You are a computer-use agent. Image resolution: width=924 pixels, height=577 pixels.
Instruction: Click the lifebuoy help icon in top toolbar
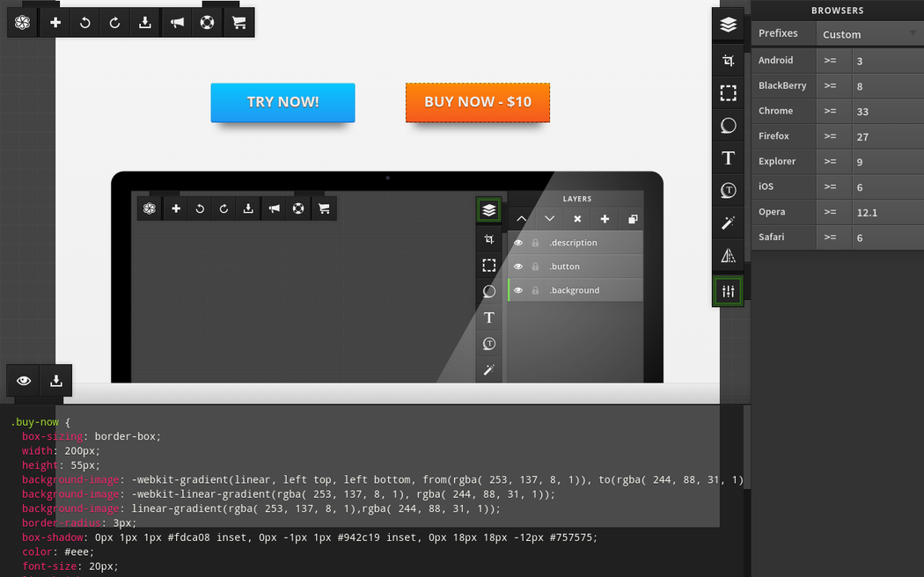pos(208,23)
